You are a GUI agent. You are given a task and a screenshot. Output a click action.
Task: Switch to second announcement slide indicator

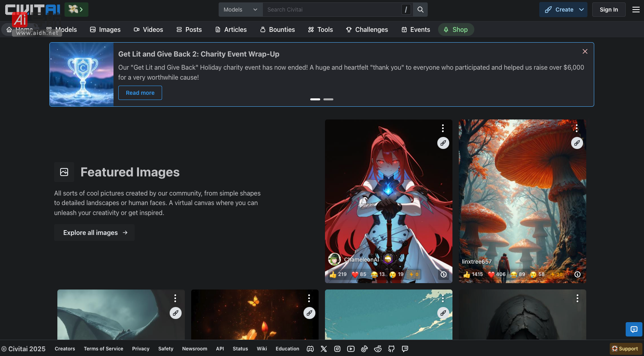(x=328, y=99)
